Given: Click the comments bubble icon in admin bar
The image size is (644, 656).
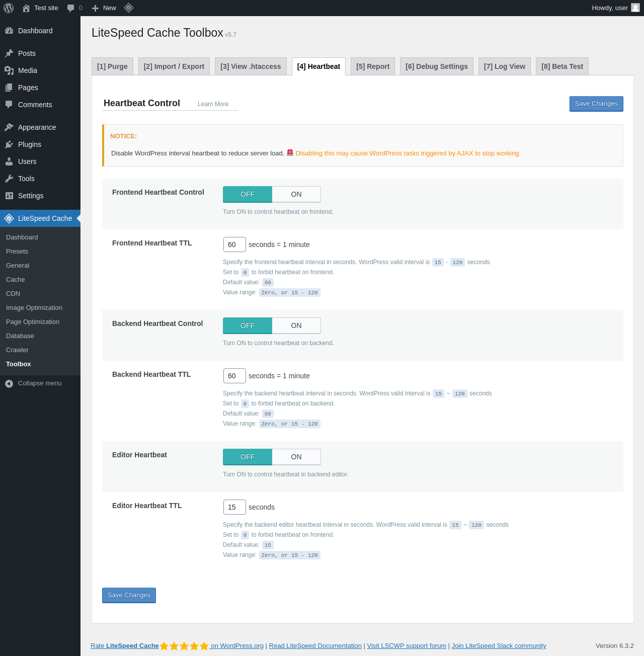Looking at the screenshot, I should [71, 8].
